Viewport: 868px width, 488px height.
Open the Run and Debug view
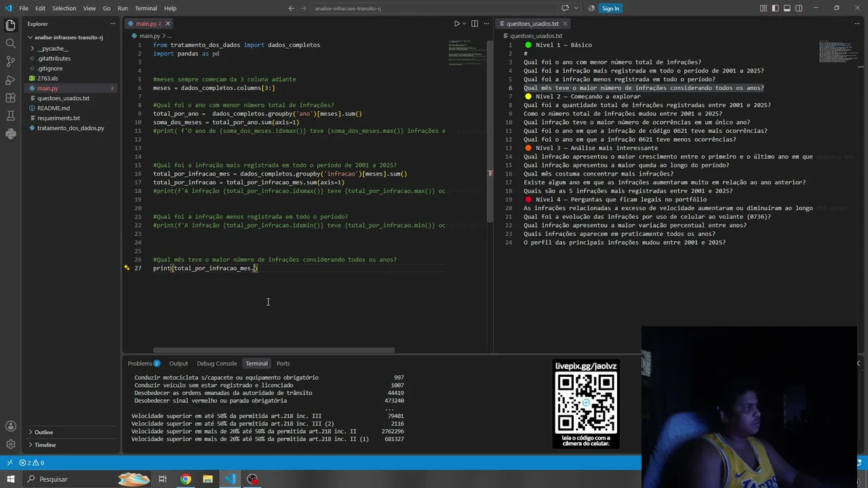point(10,80)
